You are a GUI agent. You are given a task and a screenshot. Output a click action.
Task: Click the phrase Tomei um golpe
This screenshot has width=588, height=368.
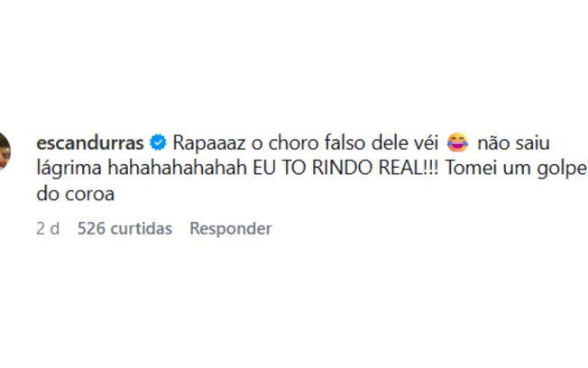[507, 169]
